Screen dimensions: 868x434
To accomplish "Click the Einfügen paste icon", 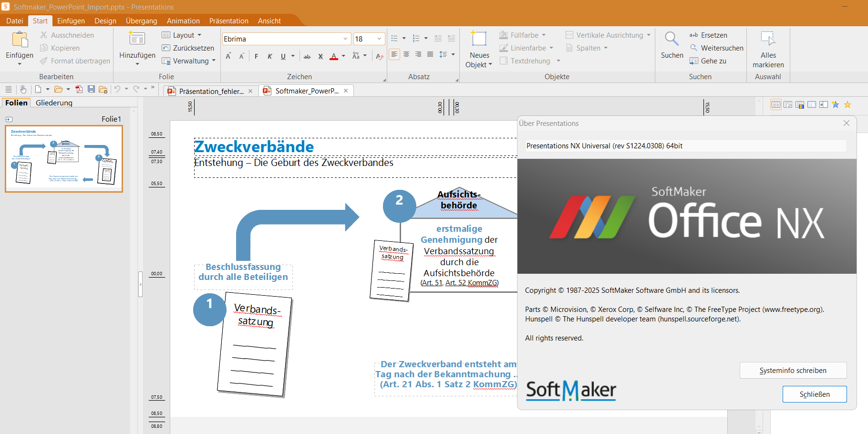I will 20,40.
